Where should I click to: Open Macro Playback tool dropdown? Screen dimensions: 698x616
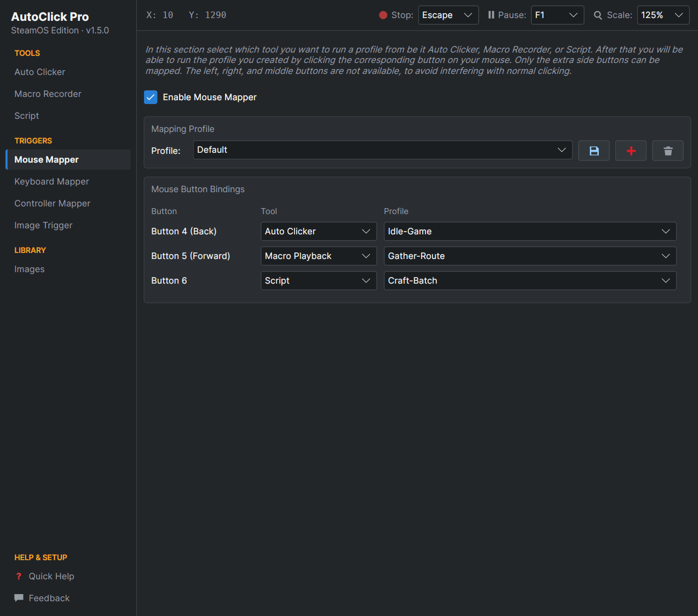[x=319, y=256]
